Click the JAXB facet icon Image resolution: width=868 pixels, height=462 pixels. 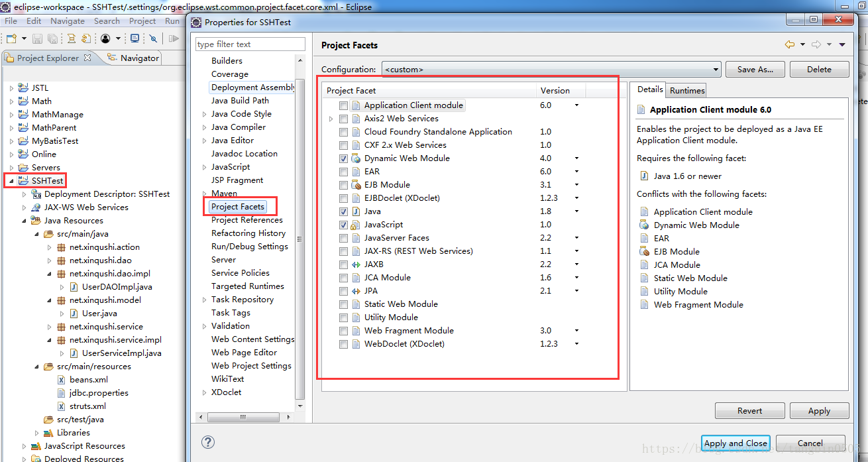click(x=356, y=264)
